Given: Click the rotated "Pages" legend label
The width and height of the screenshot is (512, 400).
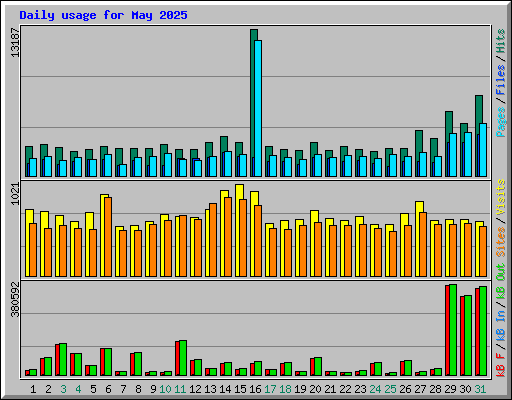Looking at the screenshot, I should pos(501,122).
